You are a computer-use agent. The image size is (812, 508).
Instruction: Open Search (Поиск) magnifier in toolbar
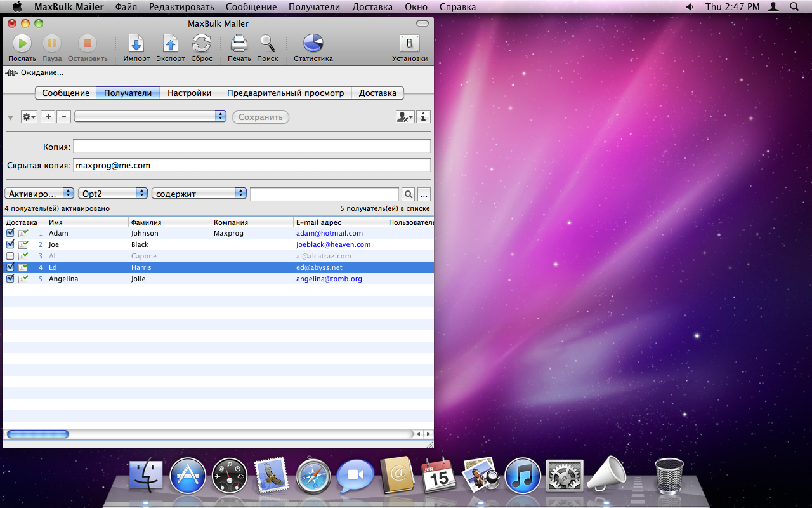[x=268, y=44]
